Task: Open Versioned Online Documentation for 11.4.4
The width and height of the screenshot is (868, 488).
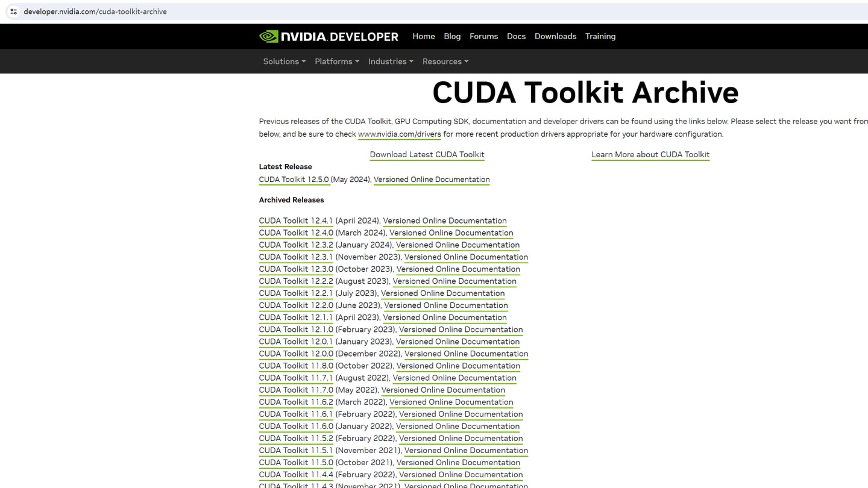Action: point(461,474)
